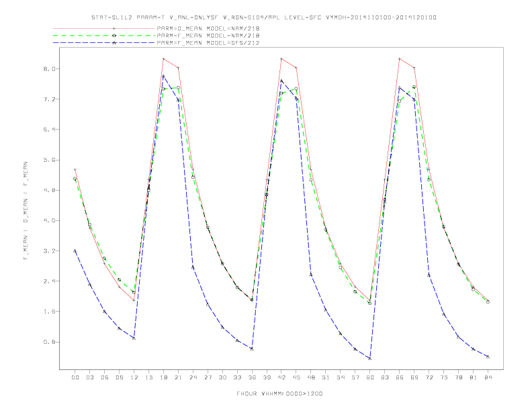Click y-axis tick label 6.4
The width and height of the screenshot is (532, 411).
[49, 130]
